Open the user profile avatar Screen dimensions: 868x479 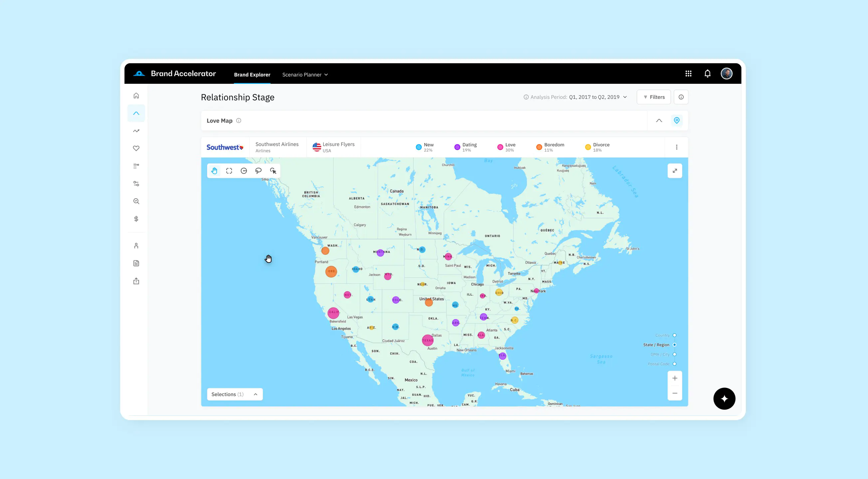pyautogui.click(x=727, y=74)
